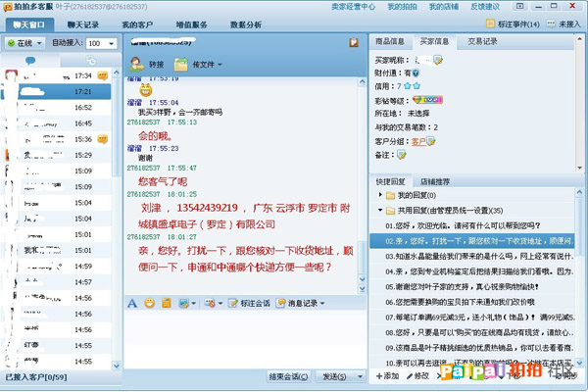The image size is (588, 392).
Task: Click the 添加 plus icon to add reply
Action: pos(379,376)
